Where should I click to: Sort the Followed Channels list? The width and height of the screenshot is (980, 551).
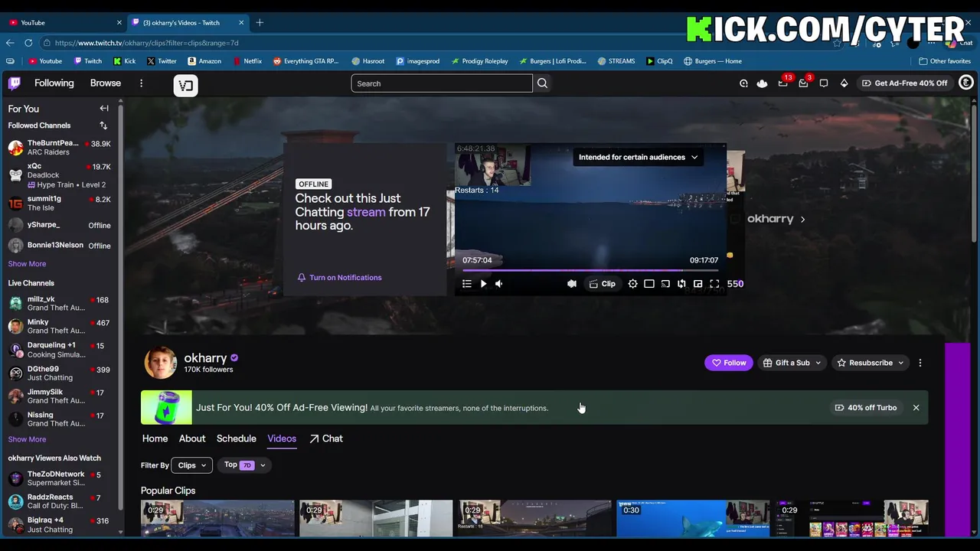tap(103, 126)
